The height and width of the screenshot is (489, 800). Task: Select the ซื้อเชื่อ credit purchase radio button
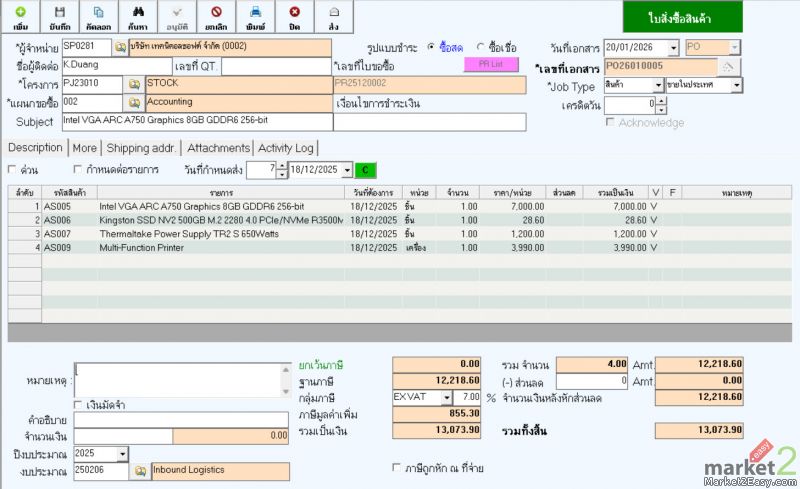click(481, 47)
